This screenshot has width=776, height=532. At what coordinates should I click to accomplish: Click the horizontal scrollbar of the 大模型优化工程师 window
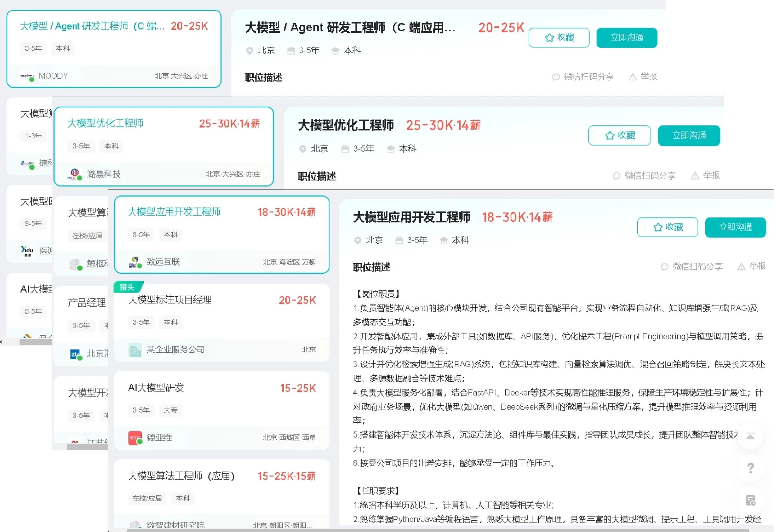87,447
